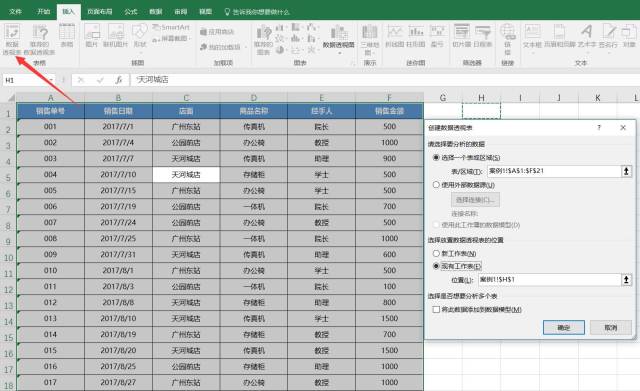This screenshot has width=640, height=391.
Task: Open 数据透视图 (PivotChart) button
Action: [x=338, y=39]
